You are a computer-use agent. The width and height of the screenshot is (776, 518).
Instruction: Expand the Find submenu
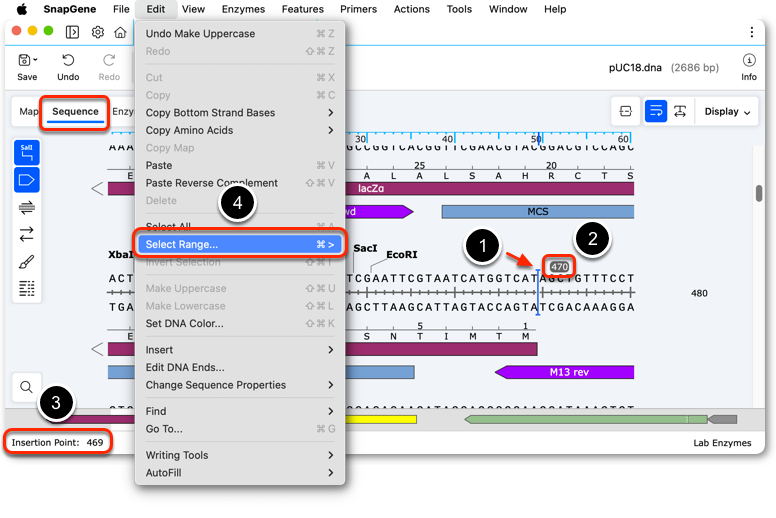click(240, 411)
